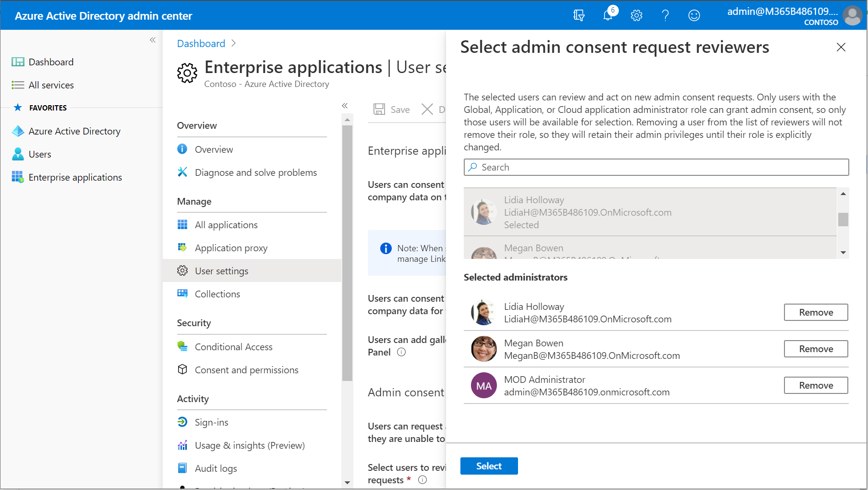Click the Conditional Access icon
The image size is (868, 490).
point(182,346)
